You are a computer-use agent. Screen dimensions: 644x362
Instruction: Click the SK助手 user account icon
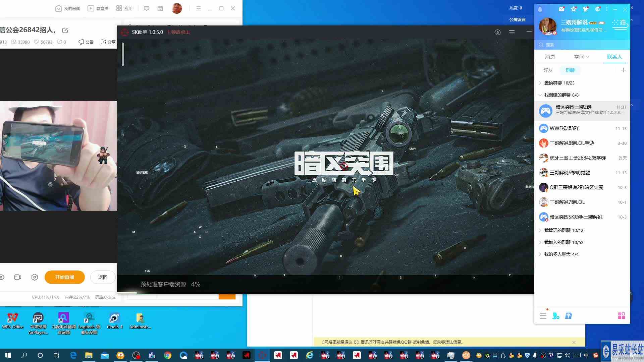[497, 32]
